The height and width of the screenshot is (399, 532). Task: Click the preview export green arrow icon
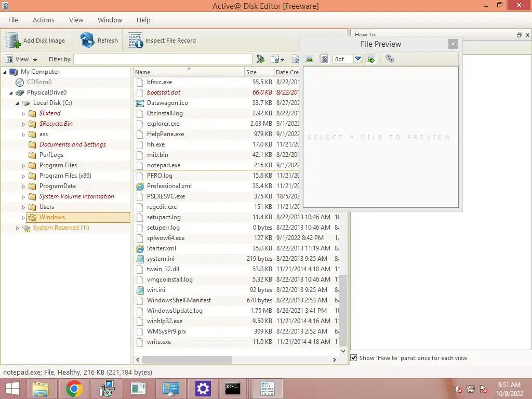click(371, 59)
